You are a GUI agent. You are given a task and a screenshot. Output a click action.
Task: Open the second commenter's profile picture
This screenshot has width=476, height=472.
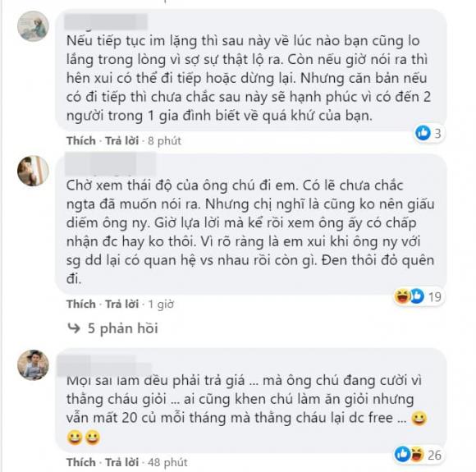click(x=33, y=171)
